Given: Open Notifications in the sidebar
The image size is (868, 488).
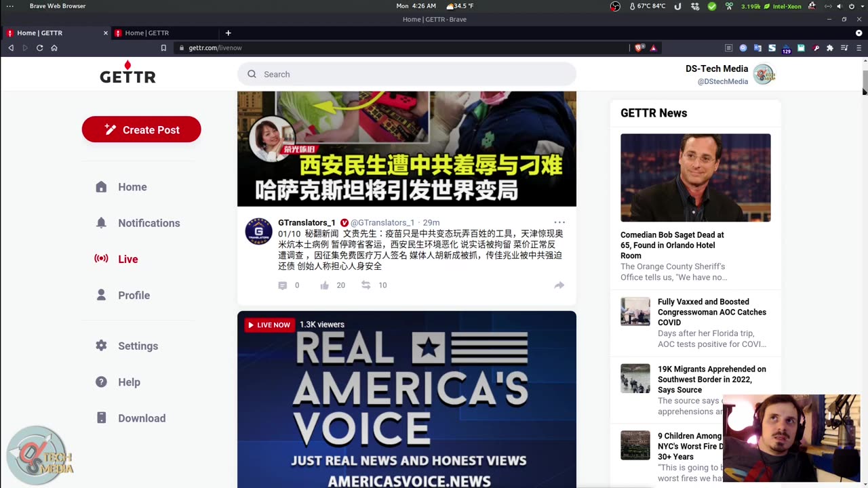Looking at the screenshot, I should [149, 223].
